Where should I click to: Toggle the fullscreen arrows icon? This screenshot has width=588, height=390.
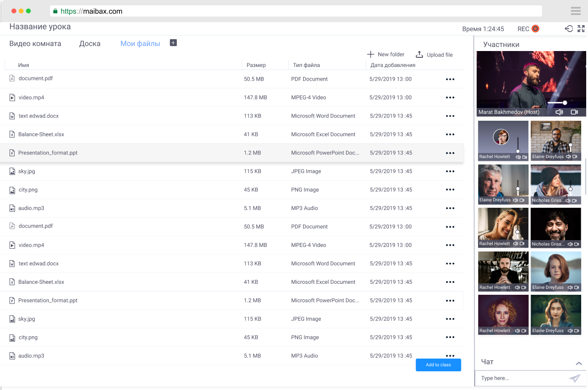tap(581, 29)
